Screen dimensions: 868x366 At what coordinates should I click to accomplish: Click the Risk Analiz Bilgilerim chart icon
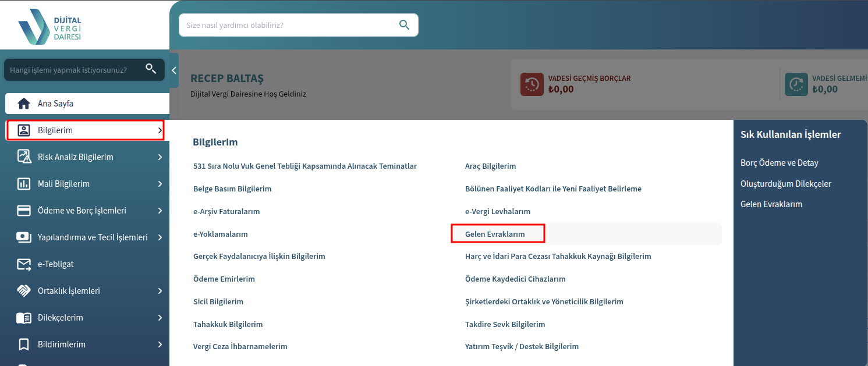[x=24, y=157]
